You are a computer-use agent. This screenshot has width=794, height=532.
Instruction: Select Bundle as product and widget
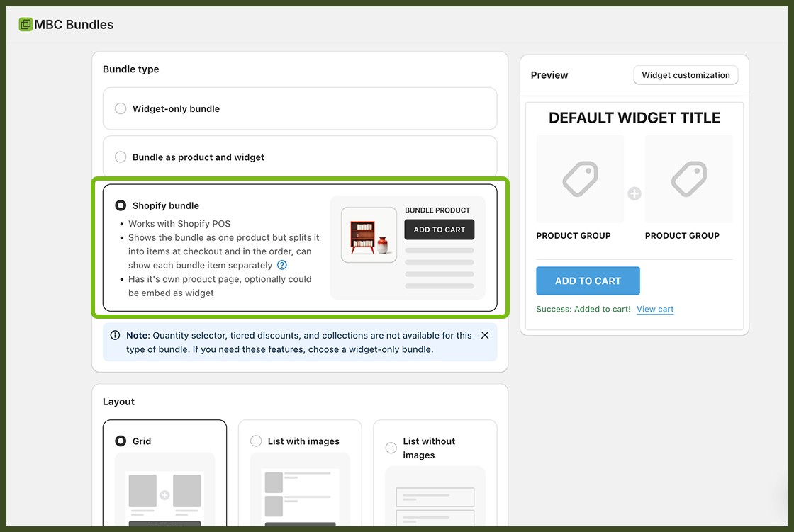pyautogui.click(x=121, y=157)
